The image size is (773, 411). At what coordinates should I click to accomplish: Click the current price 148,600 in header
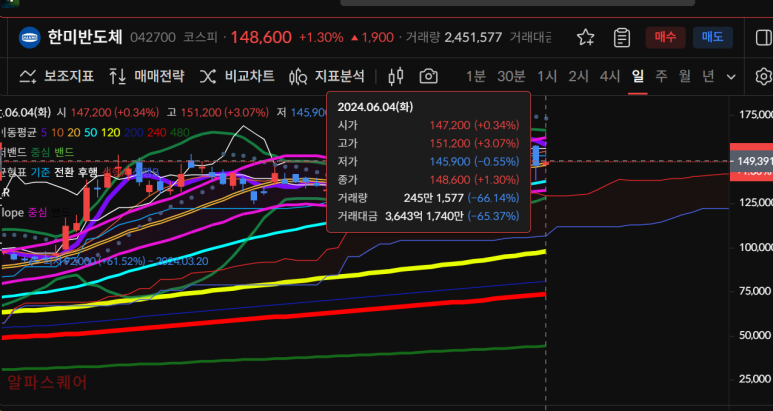pyautogui.click(x=261, y=37)
